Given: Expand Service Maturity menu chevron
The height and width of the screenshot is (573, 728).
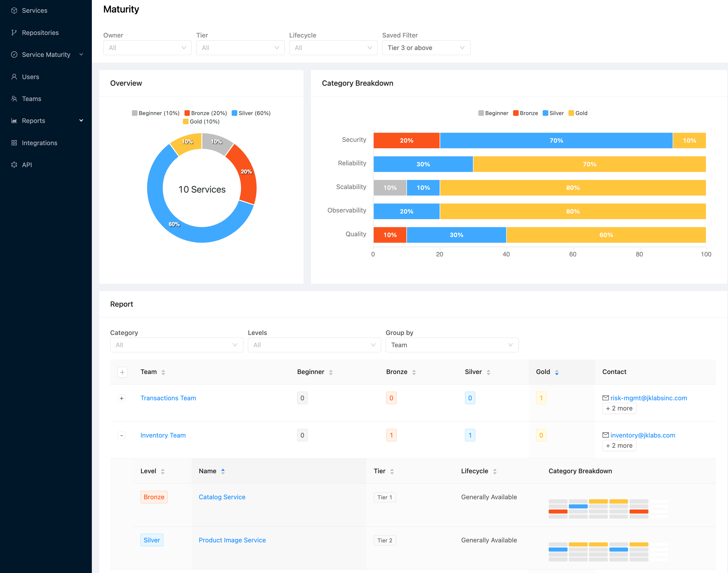Looking at the screenshot, I should click(81, 54).
